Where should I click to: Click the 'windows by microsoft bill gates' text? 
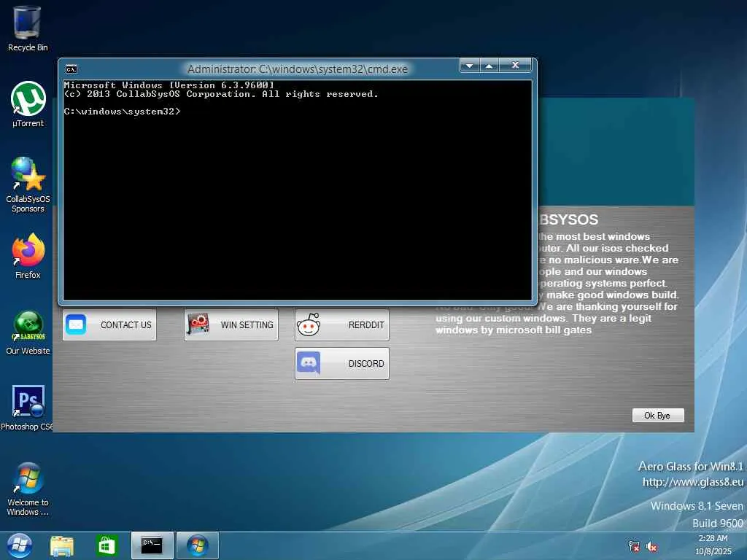point(514,330)
